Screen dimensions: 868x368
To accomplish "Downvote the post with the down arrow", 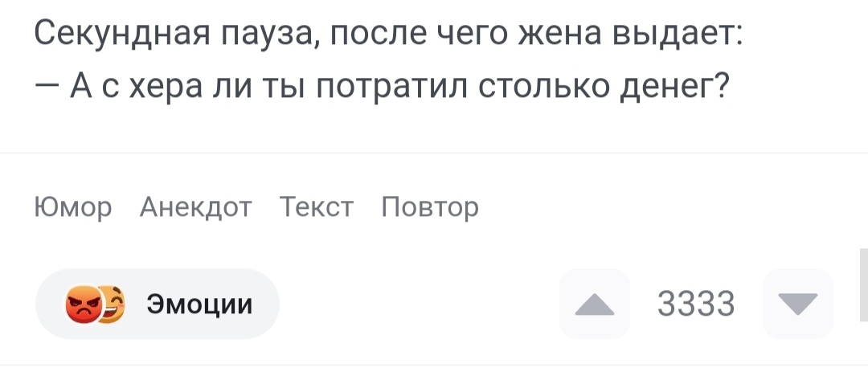I will click(x=797, y=304).
